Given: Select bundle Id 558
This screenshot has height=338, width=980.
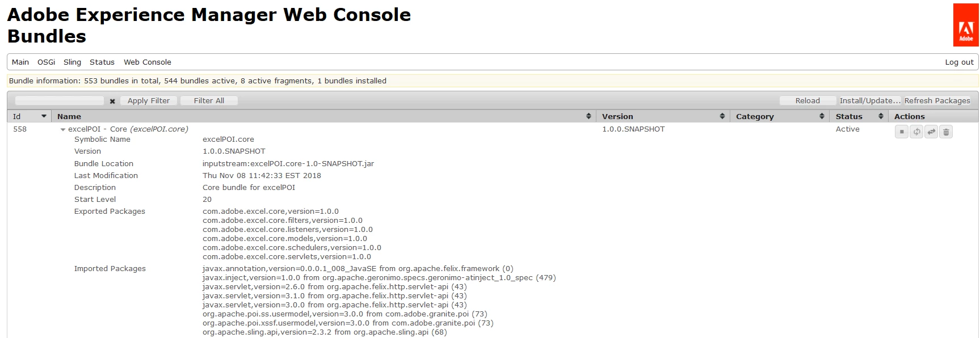Looking at the screenshot, I should click(20, 129).
